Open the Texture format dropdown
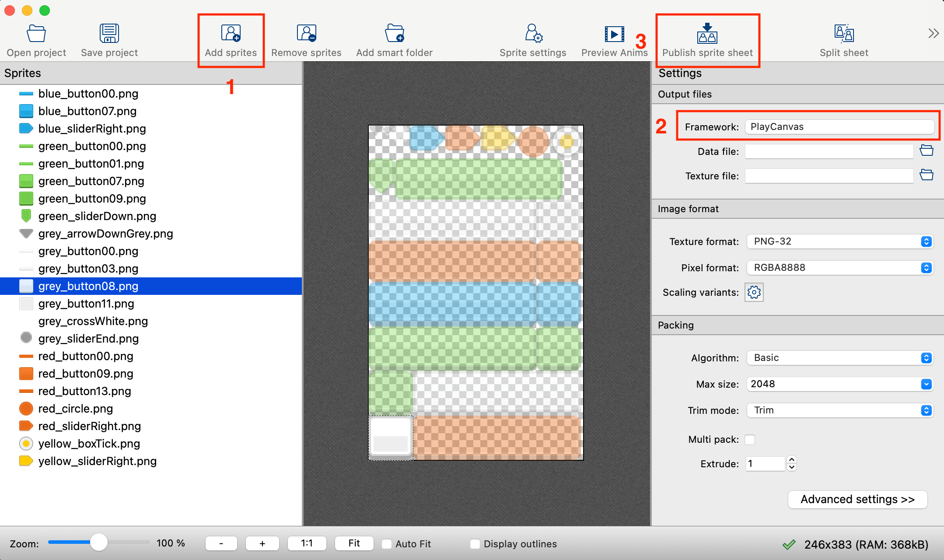This screenshot has height=560, width=944. (840, 241)
